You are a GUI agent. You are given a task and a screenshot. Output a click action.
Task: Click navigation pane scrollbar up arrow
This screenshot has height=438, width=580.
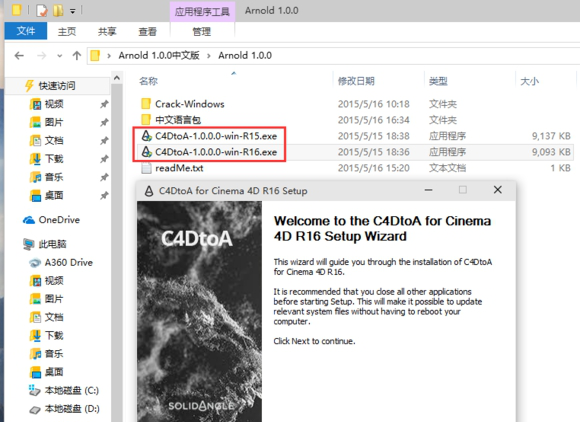[x=117, y=78]
